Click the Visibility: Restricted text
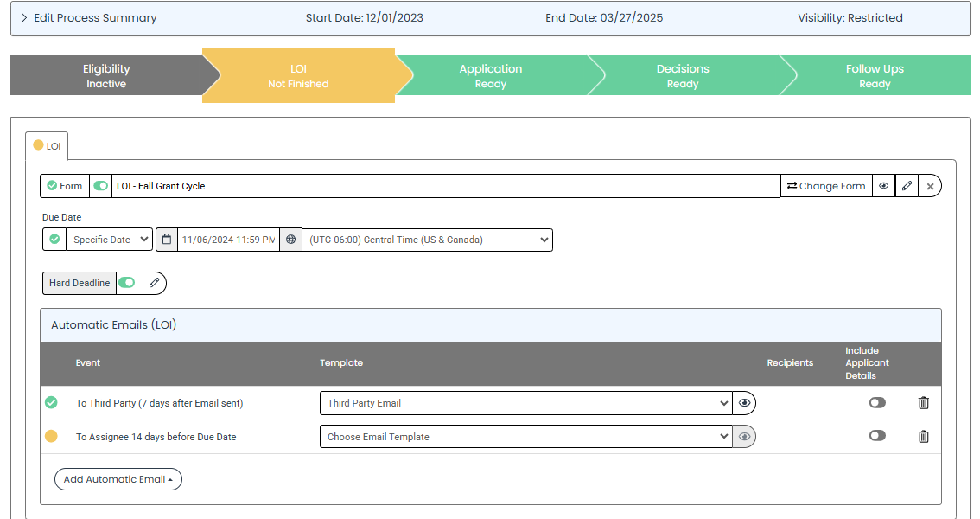Image resolution: width=980 pixels, height=519 pixels. click(850, 18)
